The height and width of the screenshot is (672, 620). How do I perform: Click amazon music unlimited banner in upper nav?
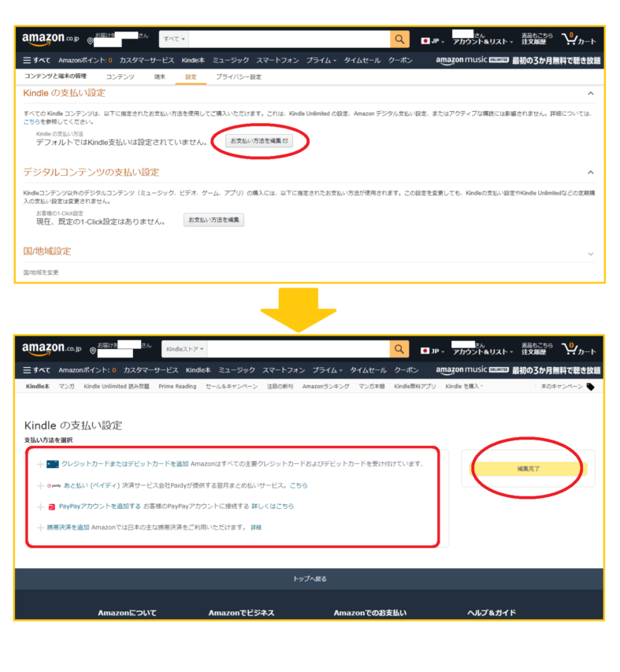pyautogui.click(x=518, y=61)
